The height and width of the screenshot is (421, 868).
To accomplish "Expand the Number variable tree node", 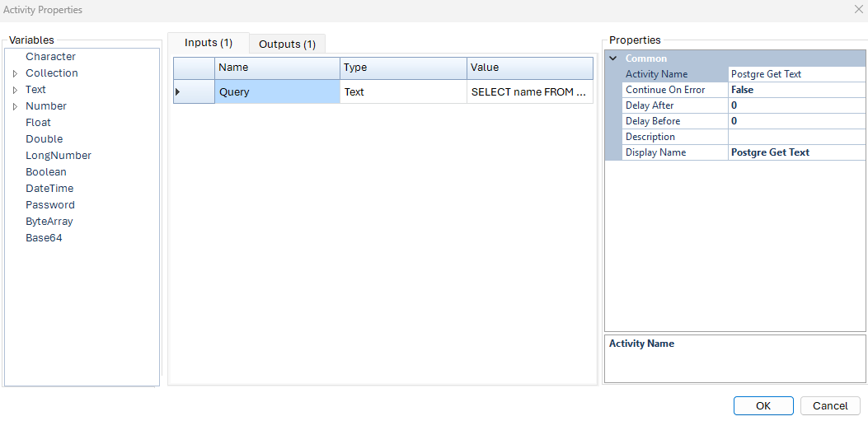I will [x=15, y=106].
